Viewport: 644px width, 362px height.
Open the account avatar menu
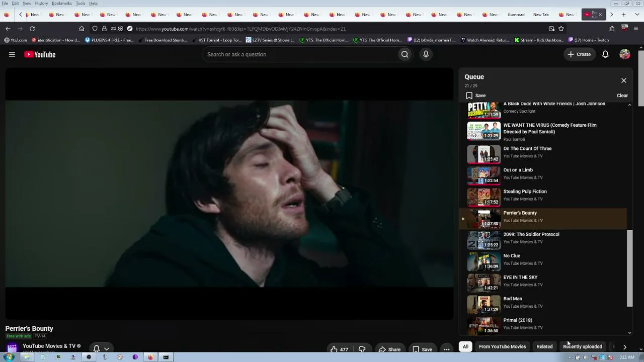[x=625, y=54]
